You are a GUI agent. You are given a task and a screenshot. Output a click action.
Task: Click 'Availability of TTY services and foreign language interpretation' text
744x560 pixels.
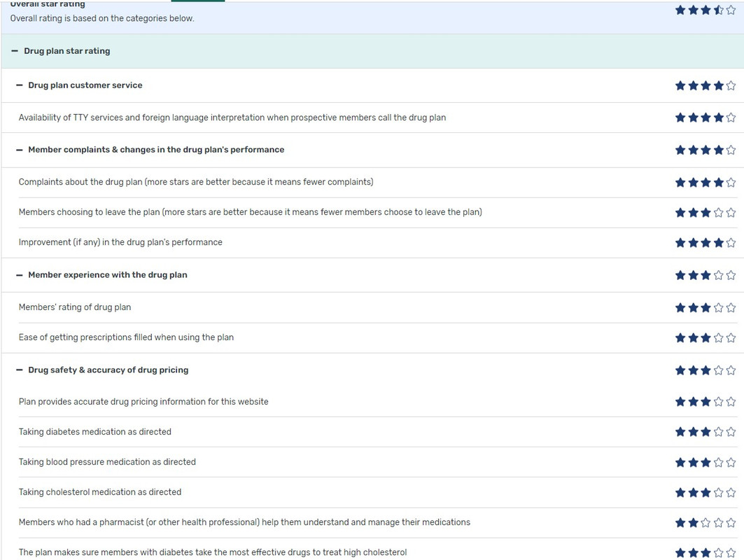232,117
